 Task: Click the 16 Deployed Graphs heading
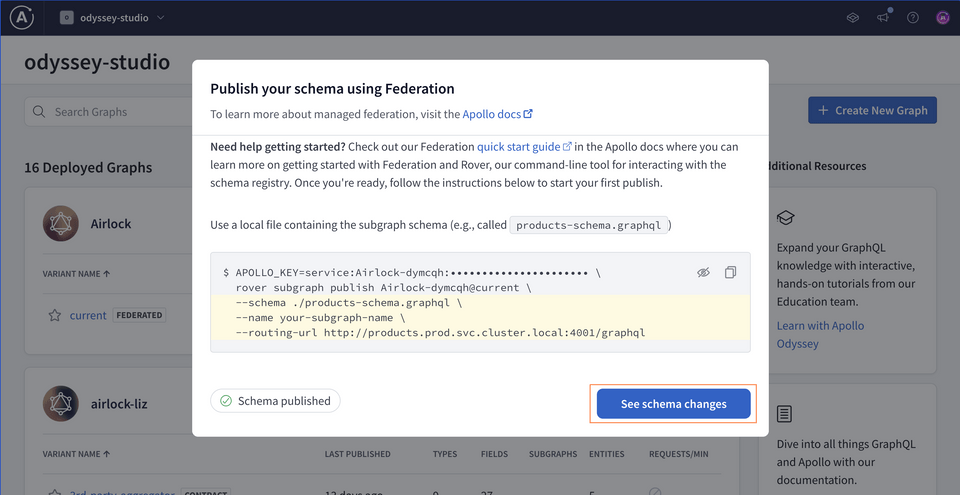pyautogui.click(x=88, y=167)
